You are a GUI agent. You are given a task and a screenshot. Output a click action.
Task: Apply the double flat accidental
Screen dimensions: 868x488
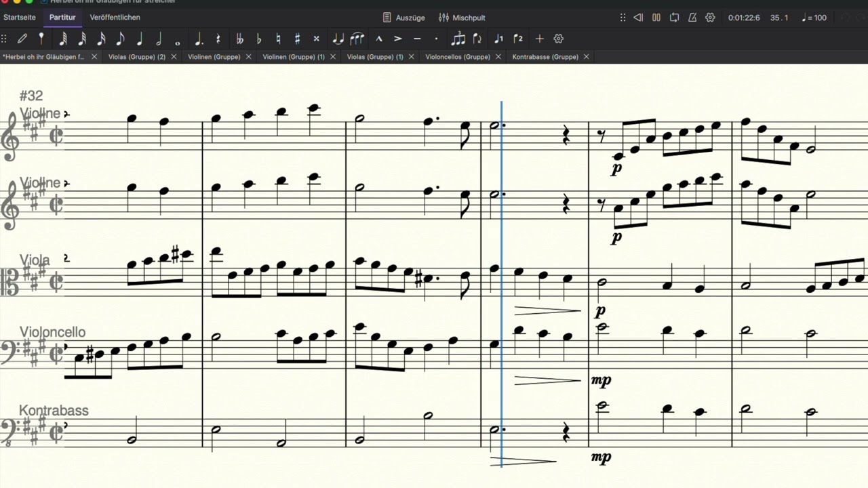tap(239, 39)
